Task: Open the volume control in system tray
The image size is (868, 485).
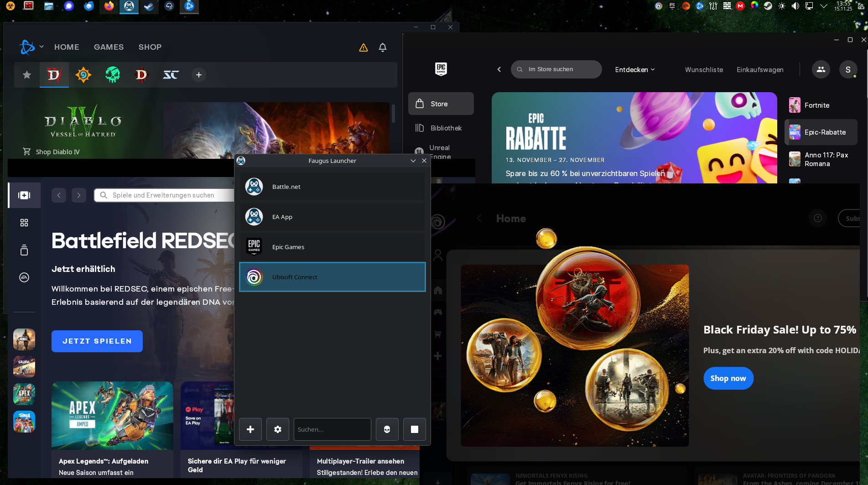Action: 795,6
